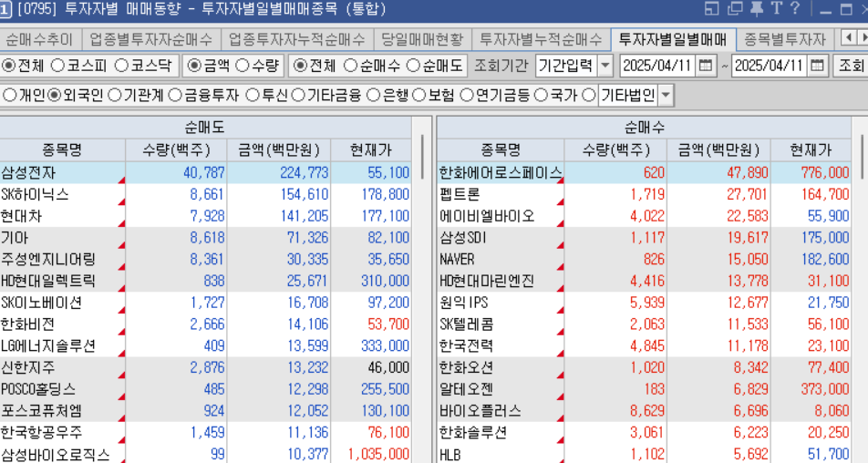The height and width of the screenshot is (463, 868).
Task: Pin the window with the pushpin icon
Action: point(756,8)
